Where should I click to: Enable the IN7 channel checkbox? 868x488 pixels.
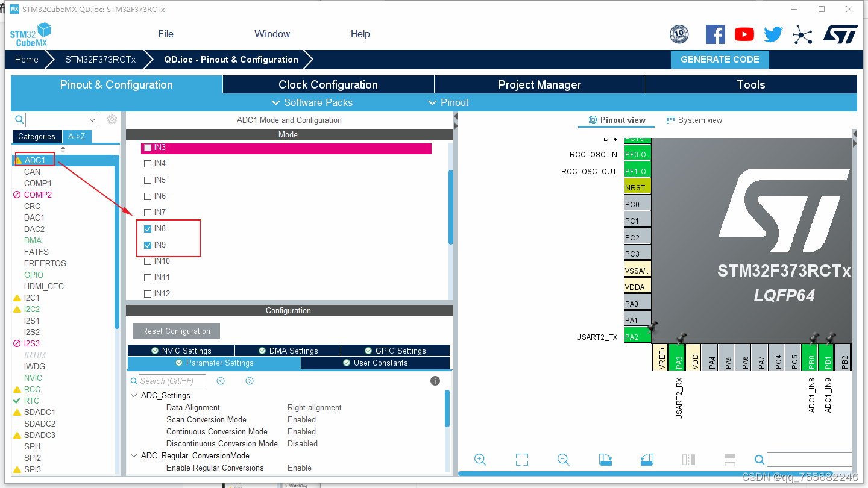148,213
